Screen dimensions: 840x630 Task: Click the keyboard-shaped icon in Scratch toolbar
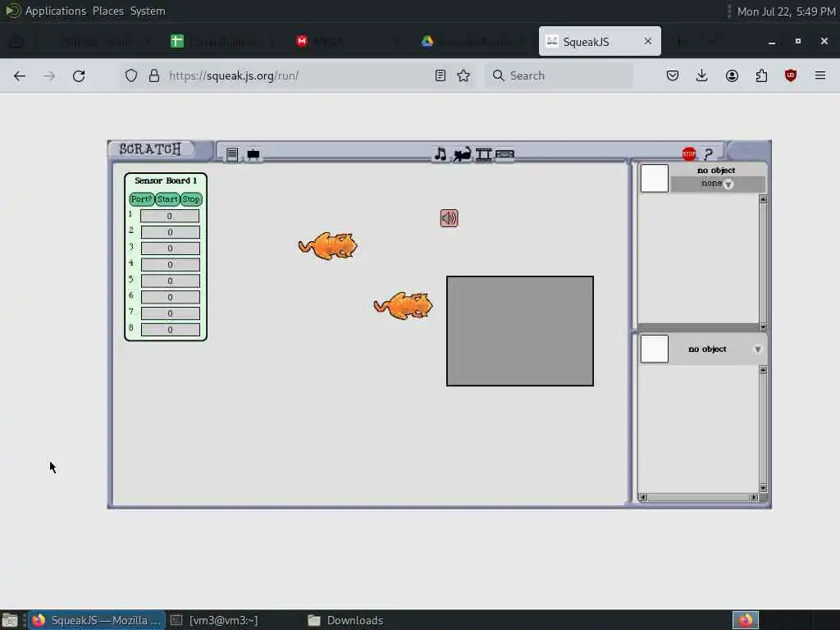[x=504, y=155]
